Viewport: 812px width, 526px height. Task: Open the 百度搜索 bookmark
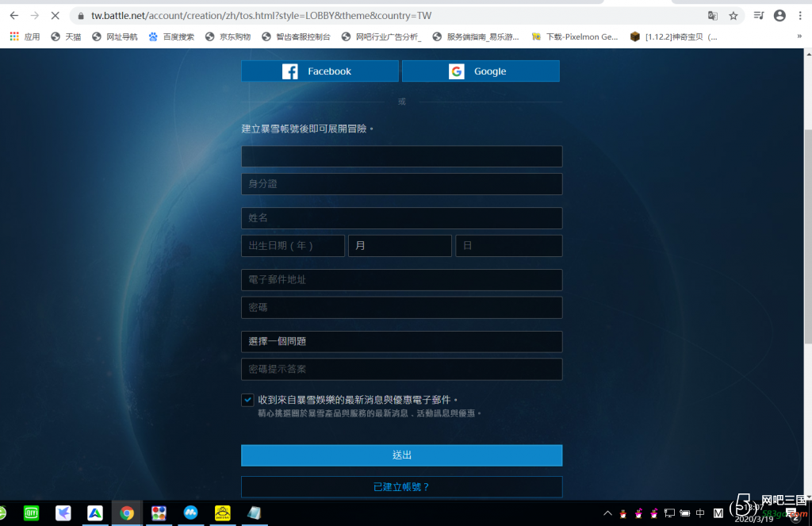coord(171,36)
